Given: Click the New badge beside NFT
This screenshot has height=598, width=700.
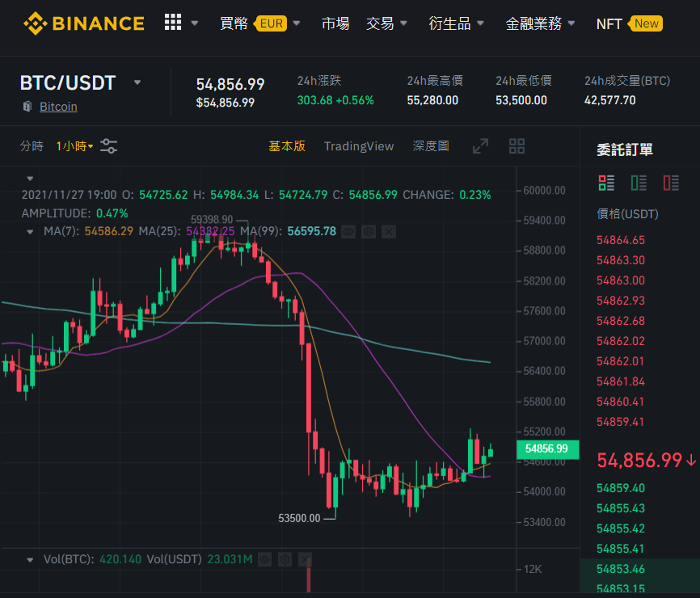Looking at the screenshot, I should pyautogui.click(x=646, y=23).
